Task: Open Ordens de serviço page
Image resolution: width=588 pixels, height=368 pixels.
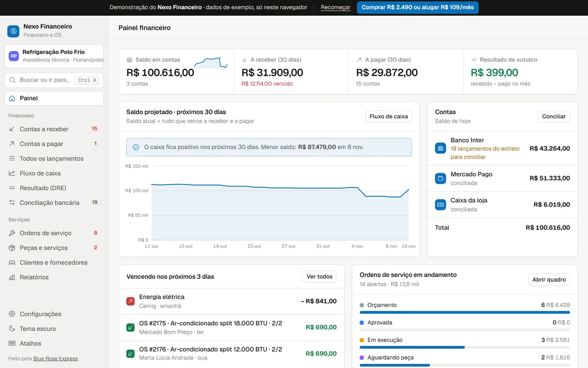Action: 54,233
